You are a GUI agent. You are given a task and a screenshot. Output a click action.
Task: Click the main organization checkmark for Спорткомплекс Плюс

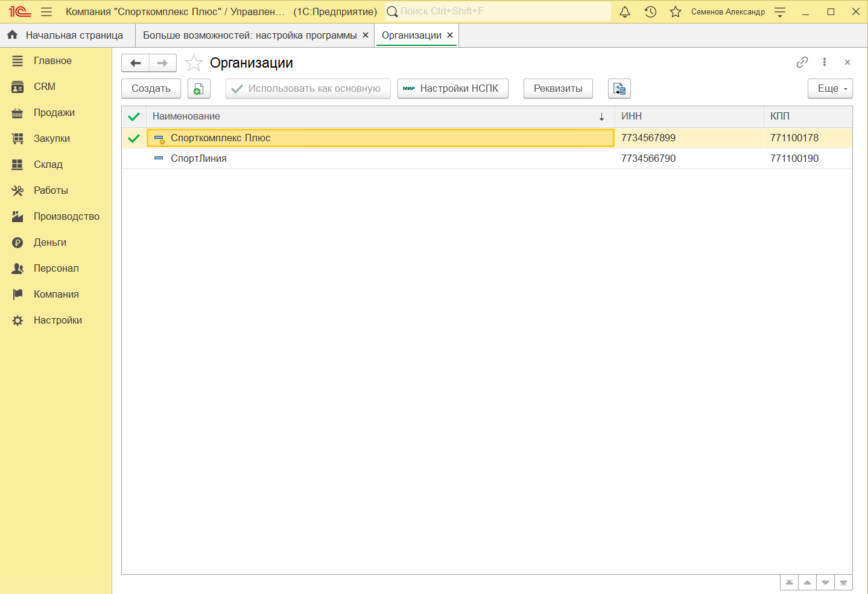[134, 138]
